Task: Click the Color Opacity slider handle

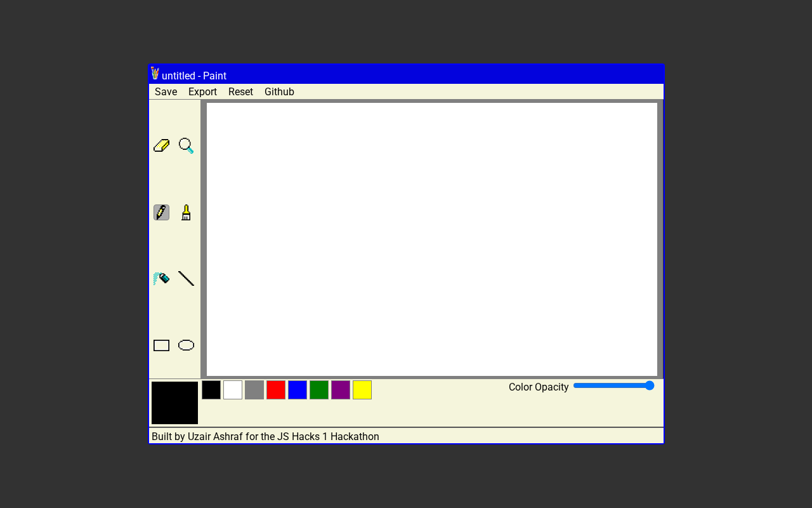Action: [650, 385]
